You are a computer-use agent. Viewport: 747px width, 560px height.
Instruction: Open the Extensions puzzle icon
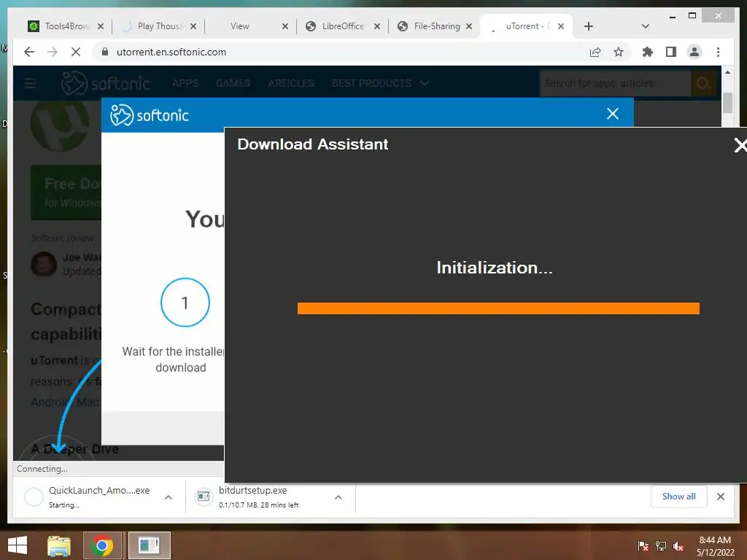coord(648,52)
